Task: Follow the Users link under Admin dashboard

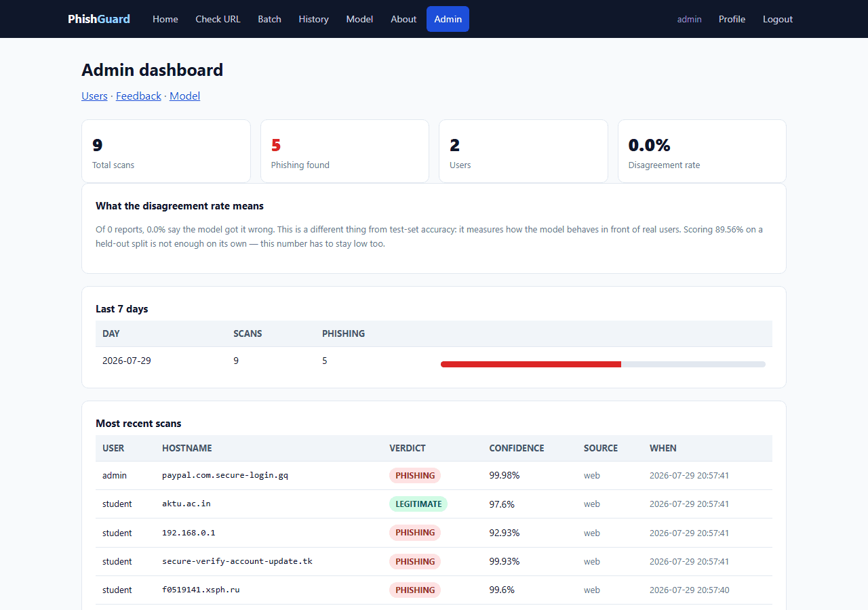Action: 94,96
